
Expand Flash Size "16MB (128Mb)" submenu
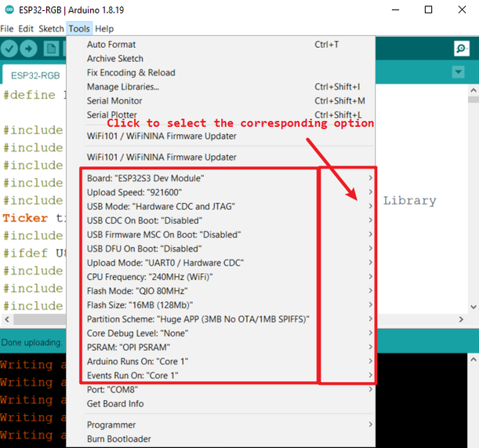[x=220, y=305]
